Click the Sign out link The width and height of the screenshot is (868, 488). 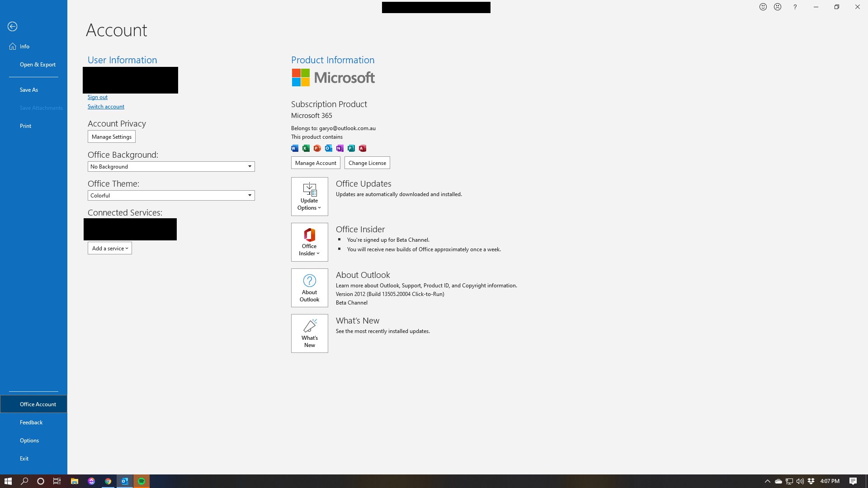tap(98, 97)
